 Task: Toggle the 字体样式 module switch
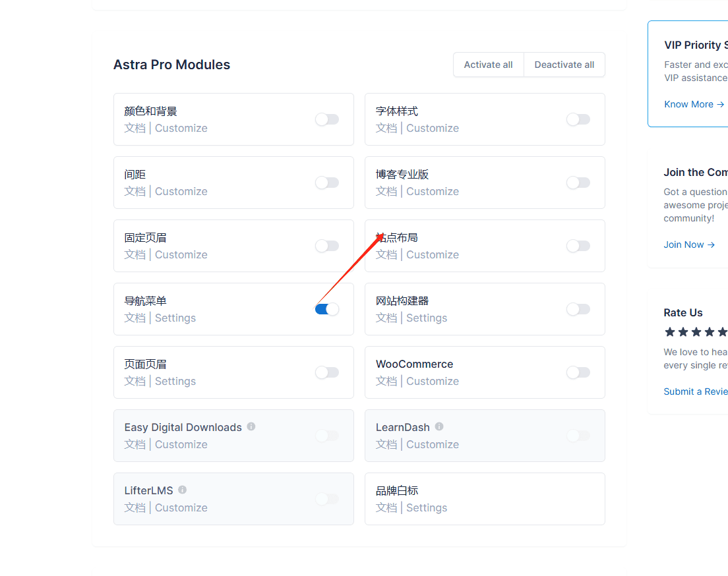pos(578,119)
